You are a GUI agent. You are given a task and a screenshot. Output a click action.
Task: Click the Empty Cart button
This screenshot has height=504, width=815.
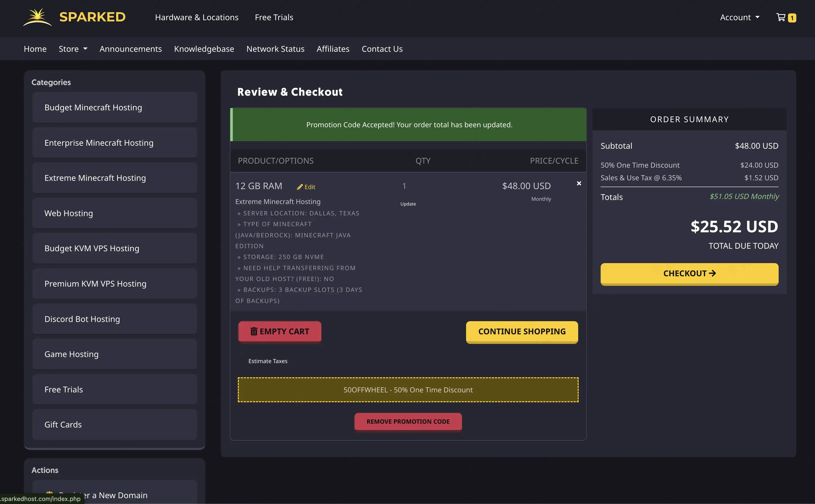(279, 332)
